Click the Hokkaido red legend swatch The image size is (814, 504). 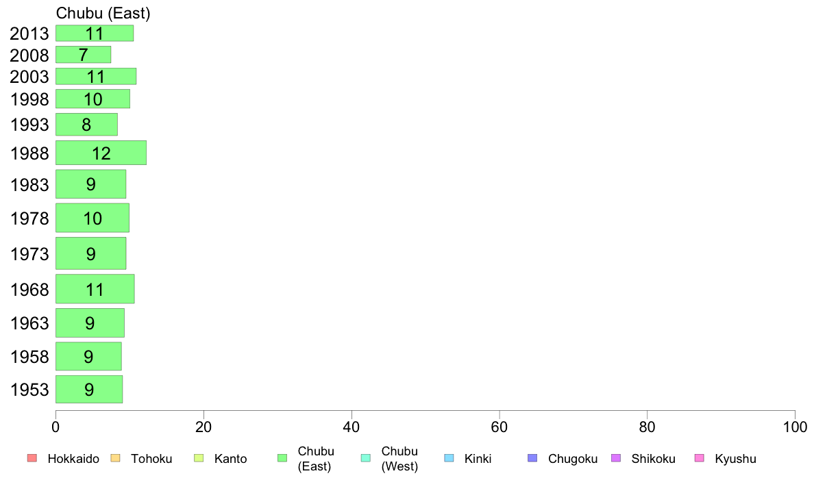32,458
